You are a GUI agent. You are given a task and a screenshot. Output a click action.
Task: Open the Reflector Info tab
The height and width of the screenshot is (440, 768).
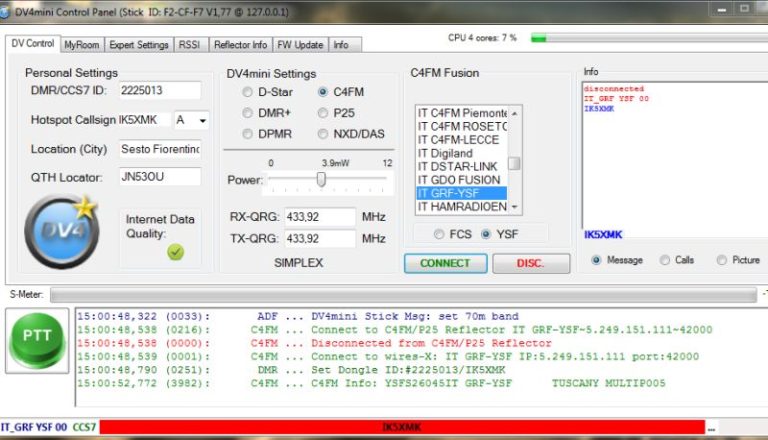click(x=240, y=45)
